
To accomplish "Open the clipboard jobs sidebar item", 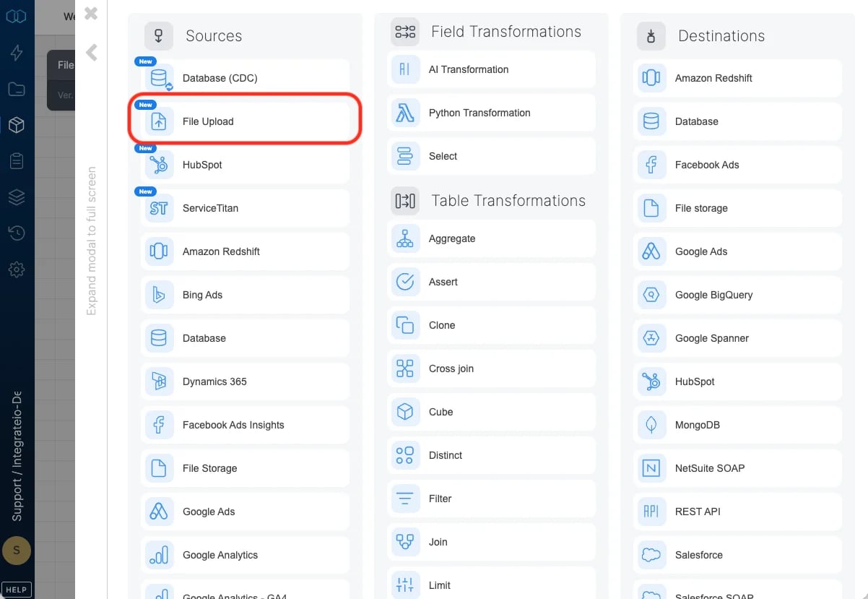I will [x=17, y=161].
